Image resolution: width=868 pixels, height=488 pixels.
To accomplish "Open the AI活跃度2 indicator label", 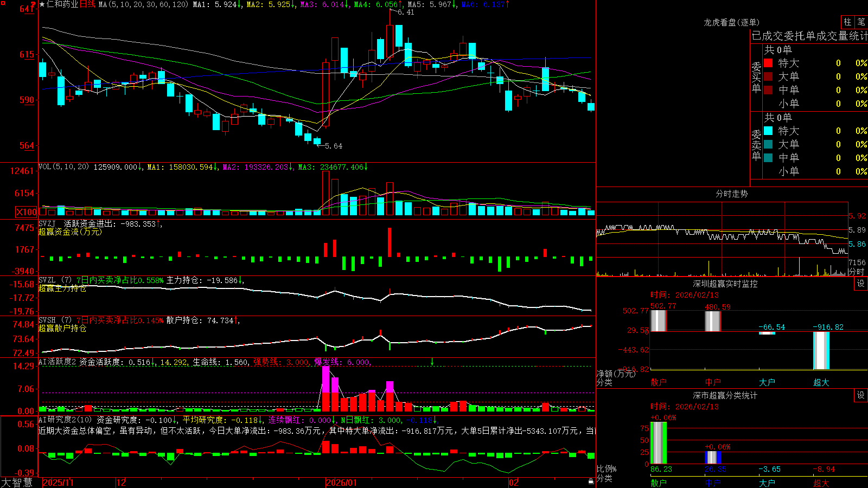I will [58, 362].
